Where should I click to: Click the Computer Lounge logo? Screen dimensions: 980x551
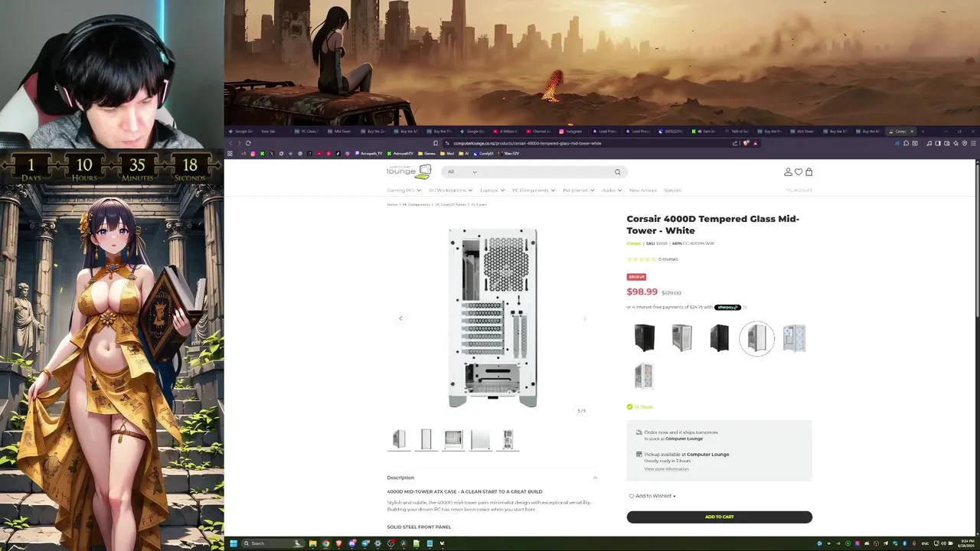point(409,171)
